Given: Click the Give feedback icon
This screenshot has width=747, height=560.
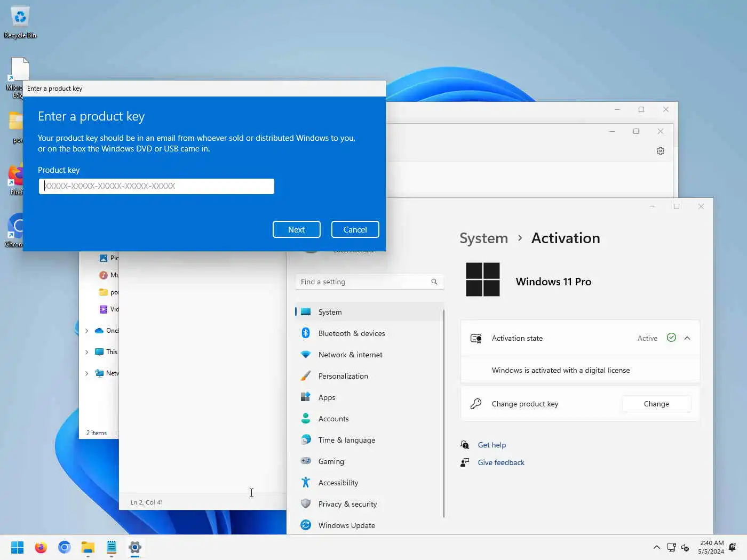Looking at the screenshot, I should pos(465,462).
